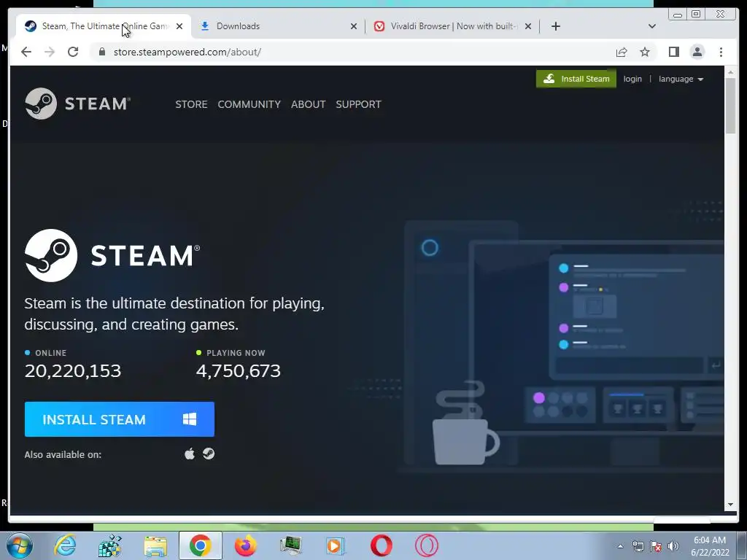Viewport: 747px width, 560px height.
Task: Click the padlock site info icon
Action: (x=102, y=52)
